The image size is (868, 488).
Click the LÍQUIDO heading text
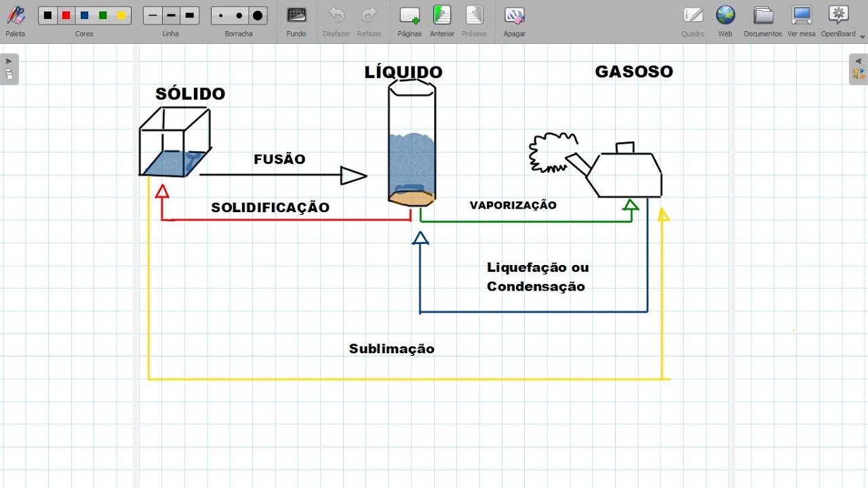pos(403,71)
